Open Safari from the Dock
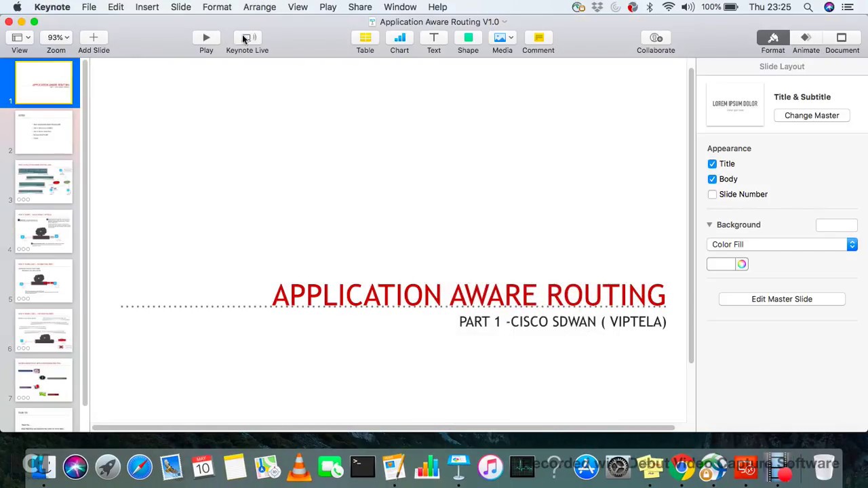The image size is (868, 488). pos(140,467)
